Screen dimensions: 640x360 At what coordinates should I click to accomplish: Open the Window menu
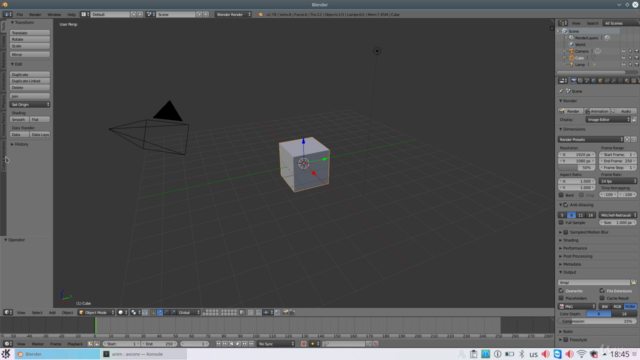54,14
